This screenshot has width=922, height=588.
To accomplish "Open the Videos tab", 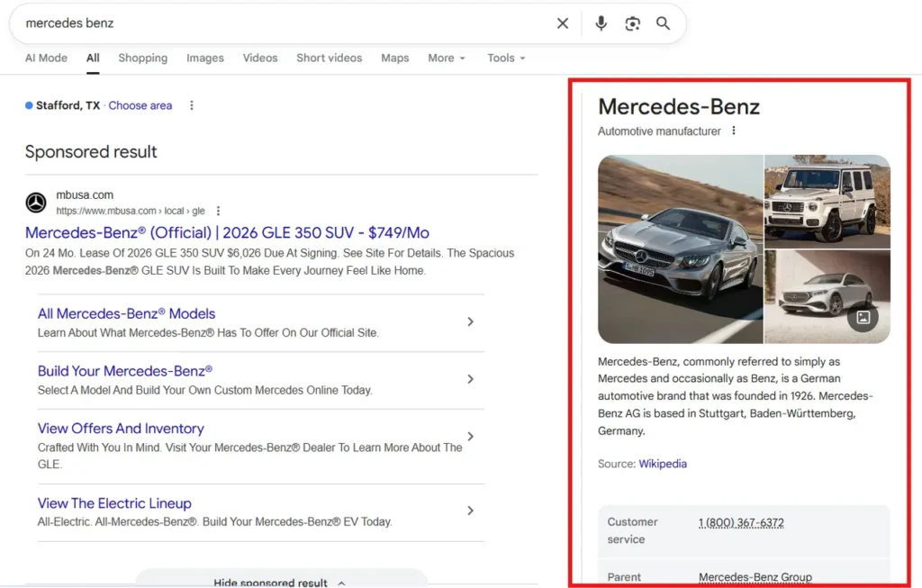I will [x=260, y=58].
